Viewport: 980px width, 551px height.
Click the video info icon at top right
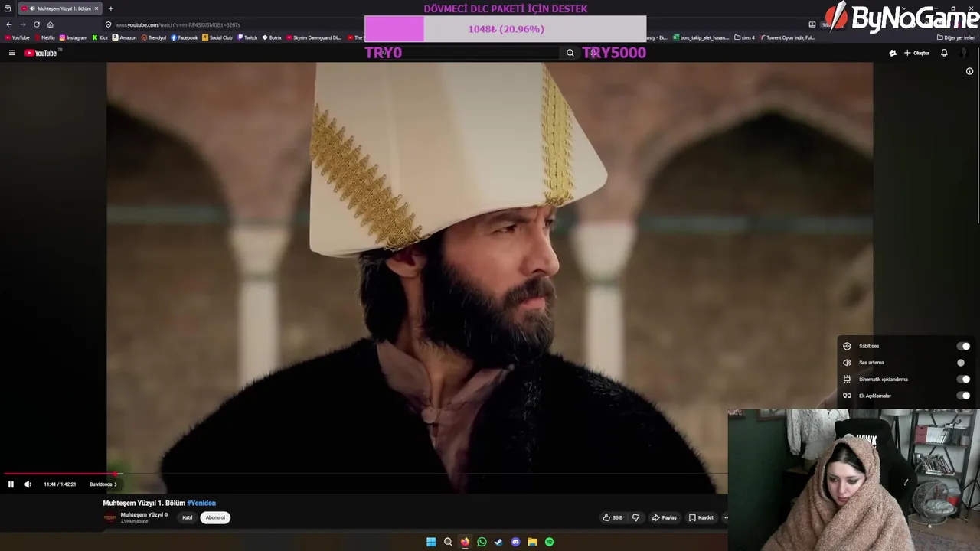[x=969, y=71]
